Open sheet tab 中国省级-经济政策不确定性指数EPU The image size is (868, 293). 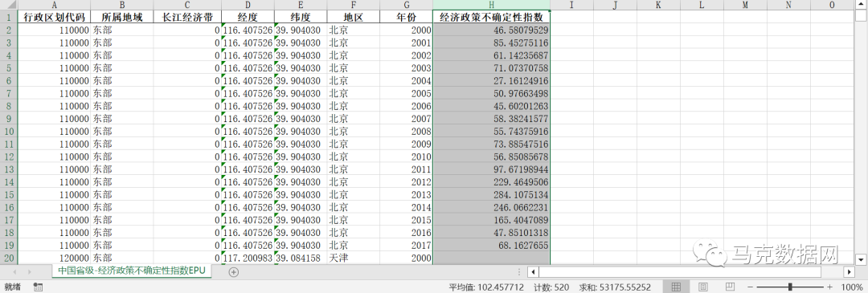click(131, 271)
